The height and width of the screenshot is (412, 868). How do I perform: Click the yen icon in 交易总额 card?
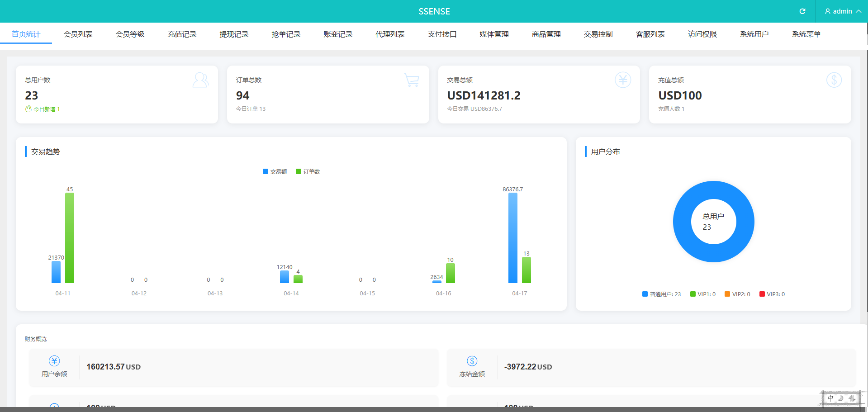click(x=623, y=80)
